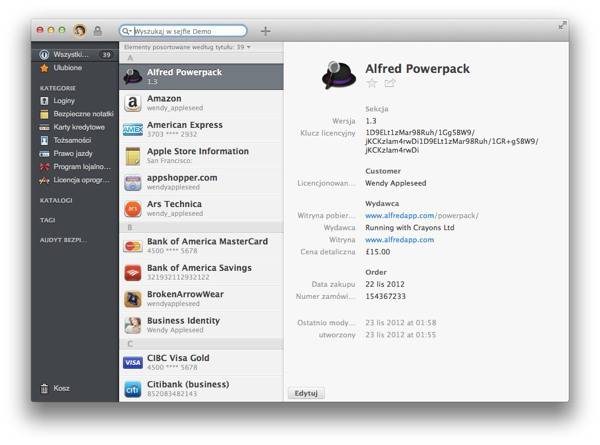Select appshopper.com login entry
This screenshot has height=445, width=600.
(x=201, y=182)
